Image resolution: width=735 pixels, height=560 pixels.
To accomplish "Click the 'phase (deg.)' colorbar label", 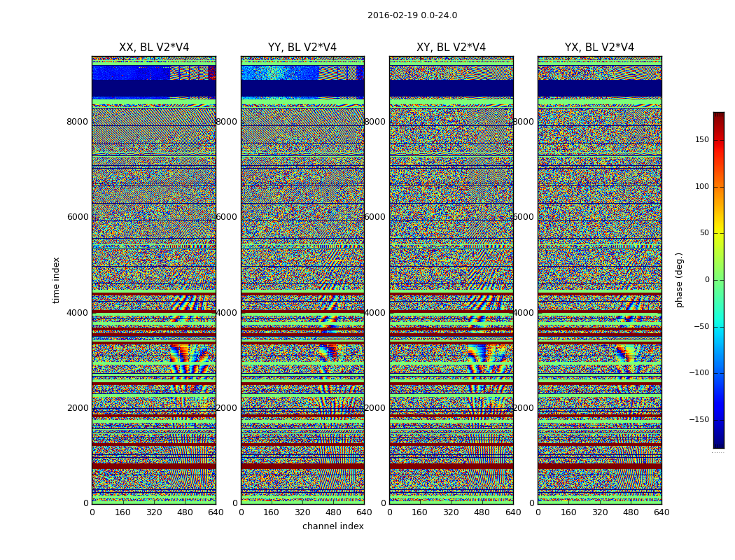I will click(x=680, y=280).
